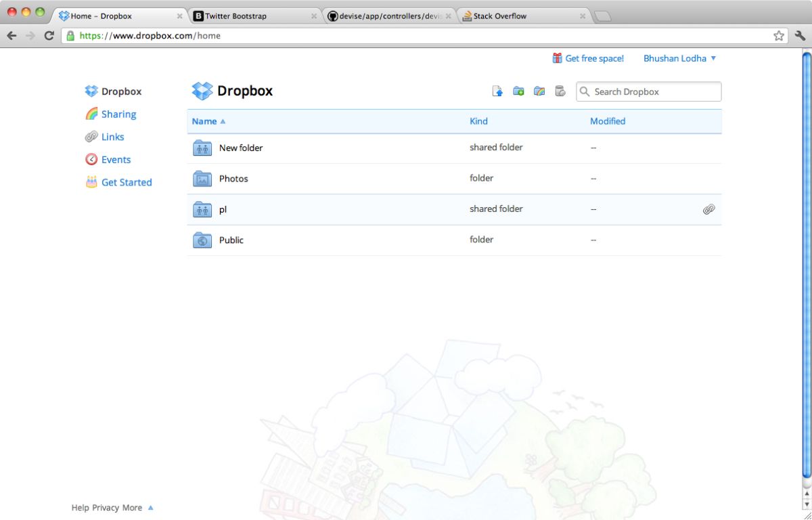Select the Home – Dropbox tab
This screenshot has height=520, width=812.
(x=121, y=16)
